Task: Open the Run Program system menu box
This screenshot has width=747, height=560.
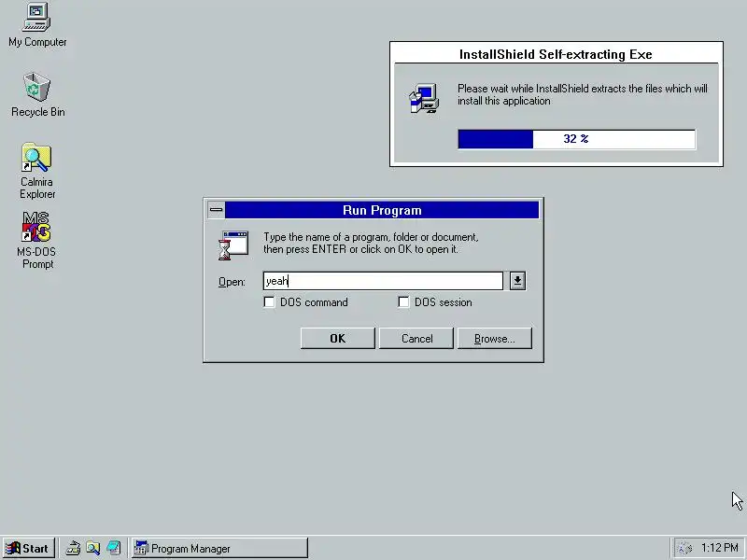Action: (217, 210)
